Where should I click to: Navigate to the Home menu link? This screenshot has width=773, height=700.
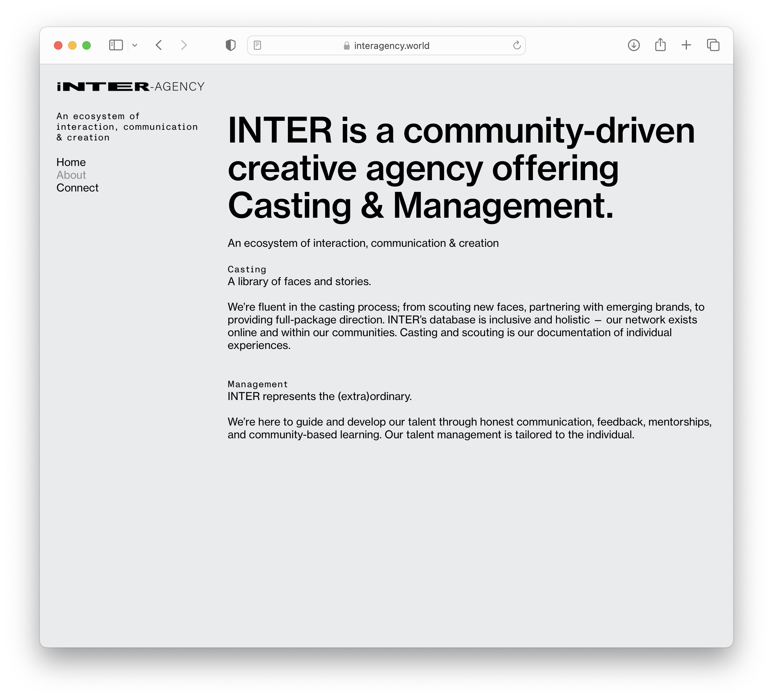point(71,162)
